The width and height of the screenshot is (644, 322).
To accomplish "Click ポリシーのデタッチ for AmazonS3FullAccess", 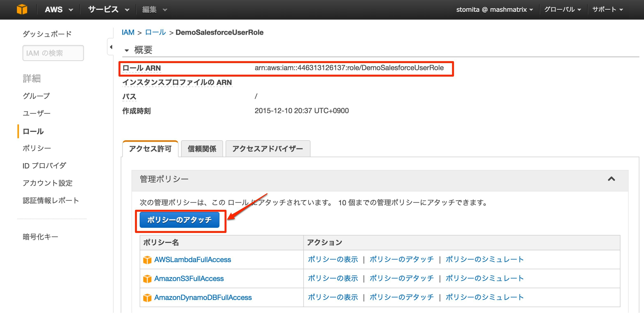I will coord(401,278).
